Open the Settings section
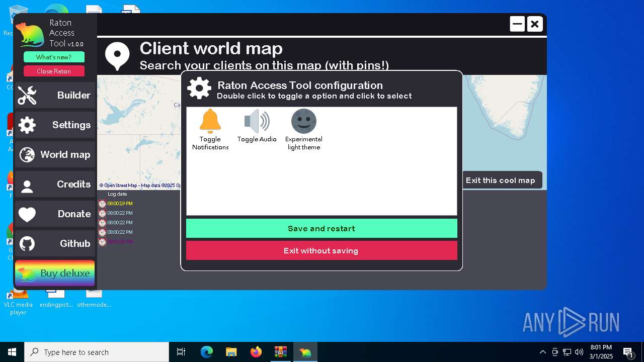644x362 pixels. pyautogui.click(x=55, y=125)
